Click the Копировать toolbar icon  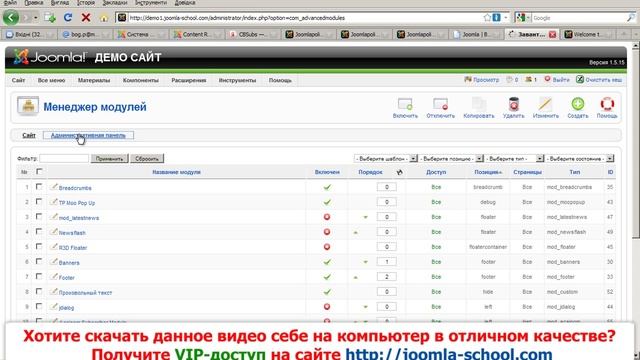pos(479,108)
